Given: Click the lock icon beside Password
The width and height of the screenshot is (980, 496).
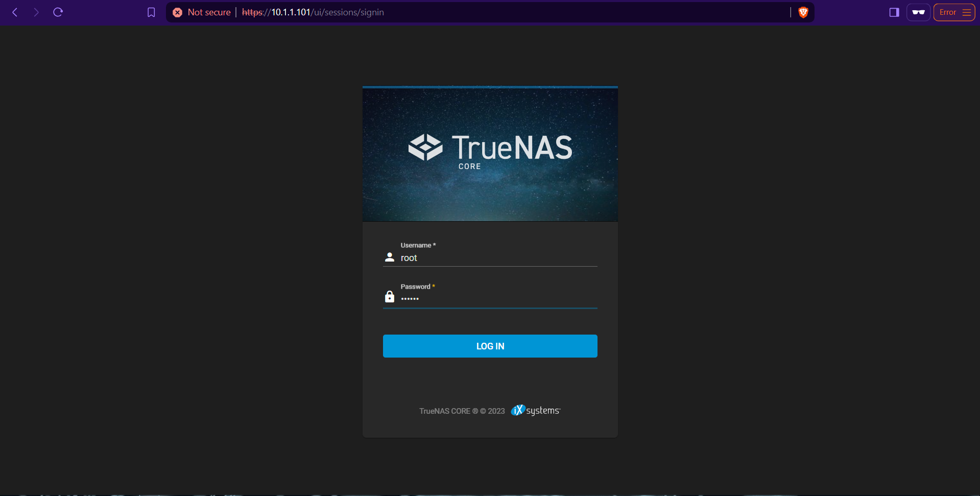Looking at the screenshot, I should click(390, 296).
